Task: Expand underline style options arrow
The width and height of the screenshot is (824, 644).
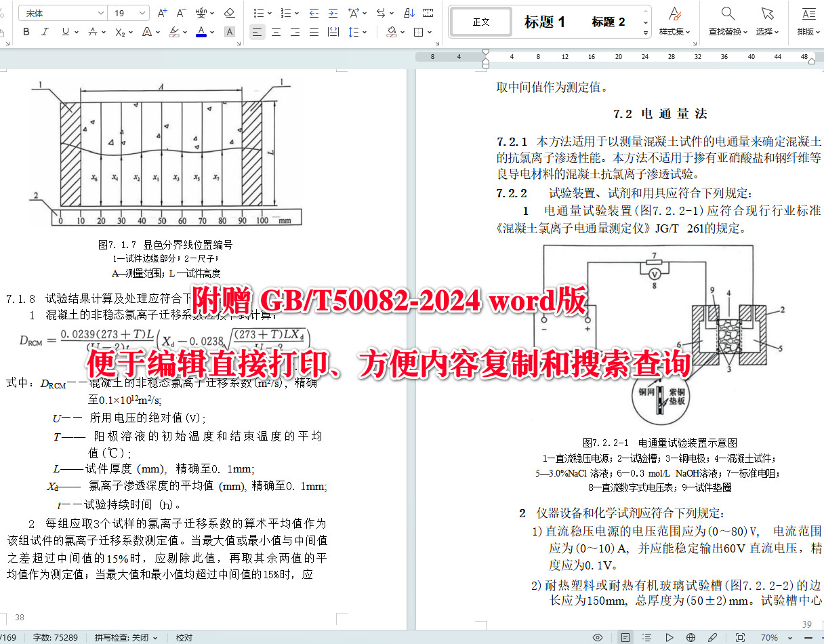Action: (x=77, y=32)
